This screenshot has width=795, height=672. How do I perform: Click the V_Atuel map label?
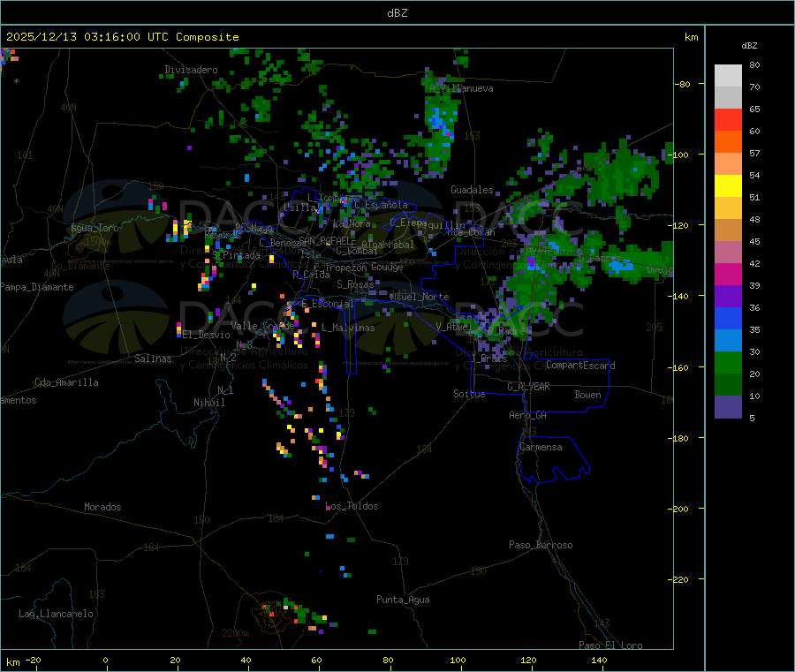(453, 327)
